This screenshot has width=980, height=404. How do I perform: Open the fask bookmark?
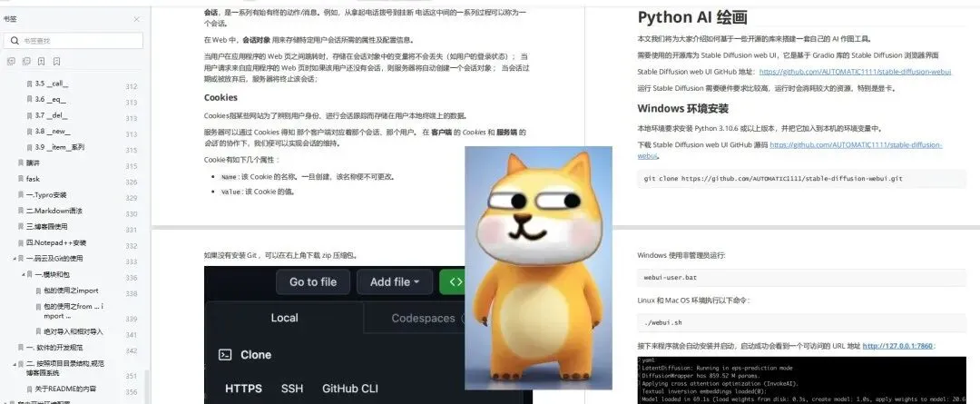click(33, 179)
